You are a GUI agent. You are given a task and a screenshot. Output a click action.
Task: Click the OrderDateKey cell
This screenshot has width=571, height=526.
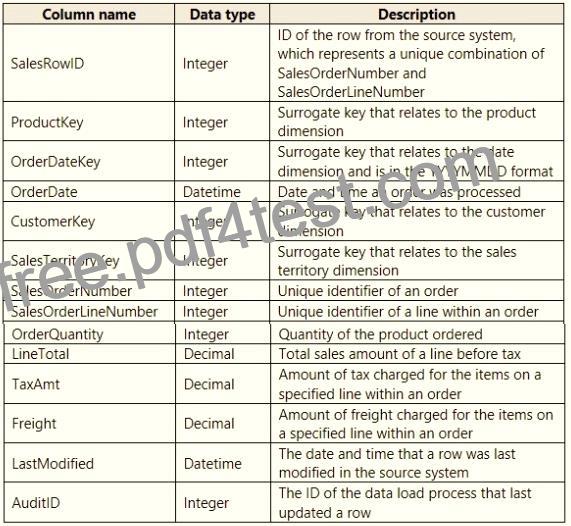tap(89, 161)
